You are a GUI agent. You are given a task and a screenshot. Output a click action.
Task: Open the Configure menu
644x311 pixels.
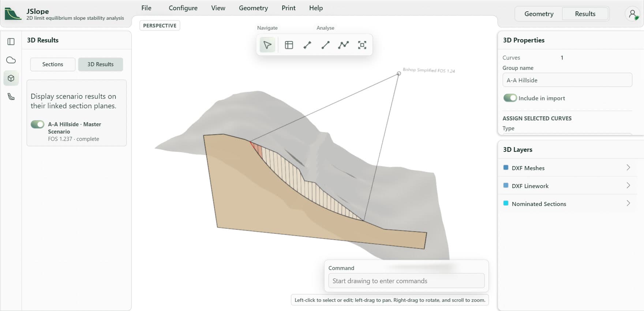tap(183, 8)
